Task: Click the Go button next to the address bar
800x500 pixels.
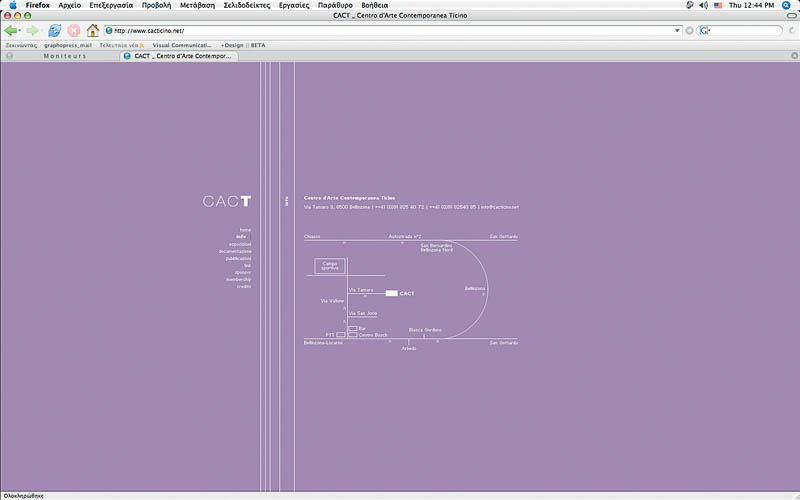Action: click(689, 31)
